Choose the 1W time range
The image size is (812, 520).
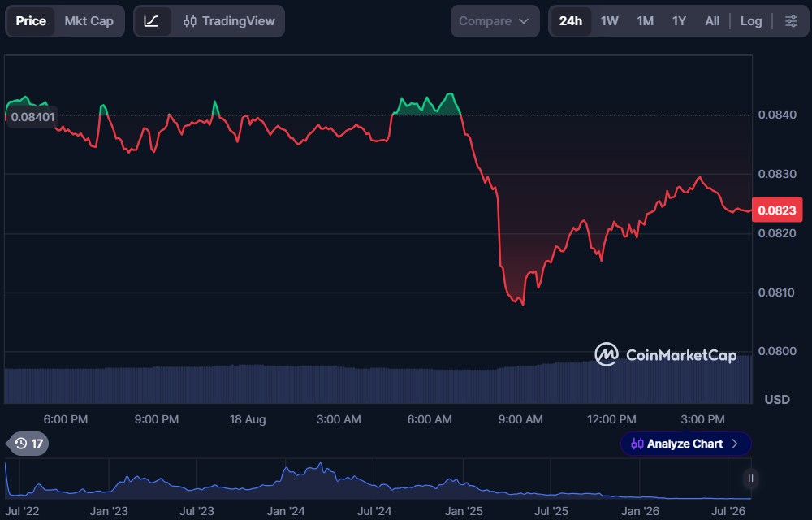point(610,21)
